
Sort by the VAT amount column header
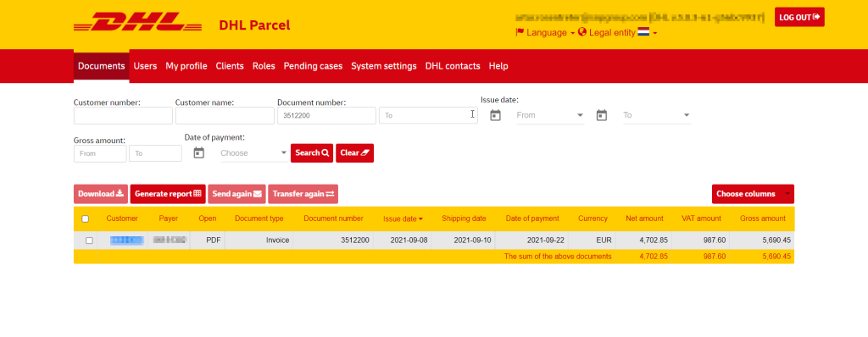click(701, 218)
